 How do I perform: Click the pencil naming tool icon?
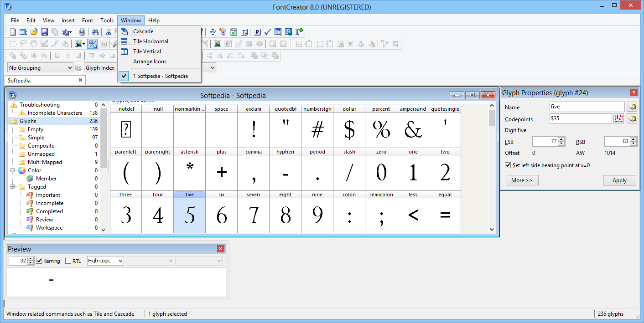pos(223,32)
